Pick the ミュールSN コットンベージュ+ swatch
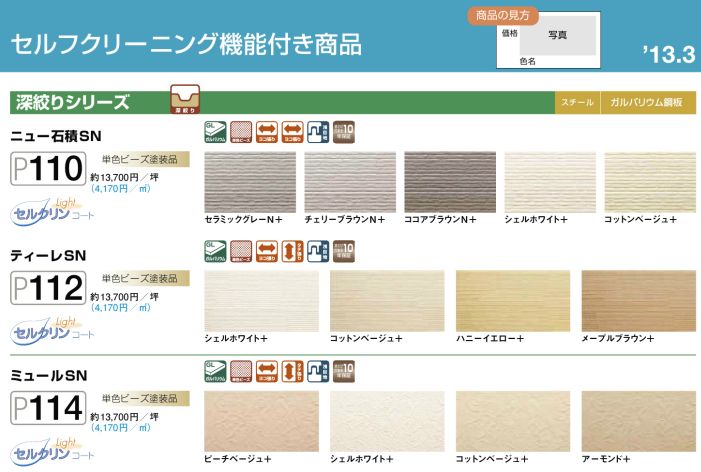The height and width of the screenshot is (472, 701). click(x=513, y=421)
